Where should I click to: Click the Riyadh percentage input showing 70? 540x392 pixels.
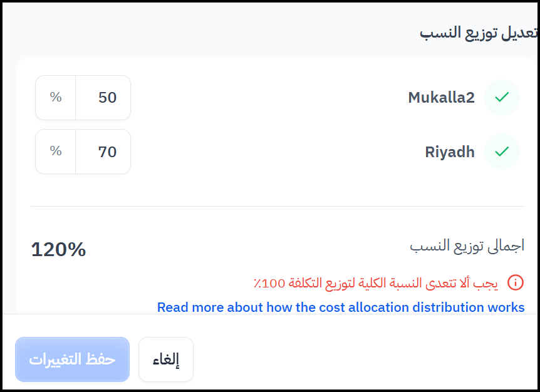[103, 152]
